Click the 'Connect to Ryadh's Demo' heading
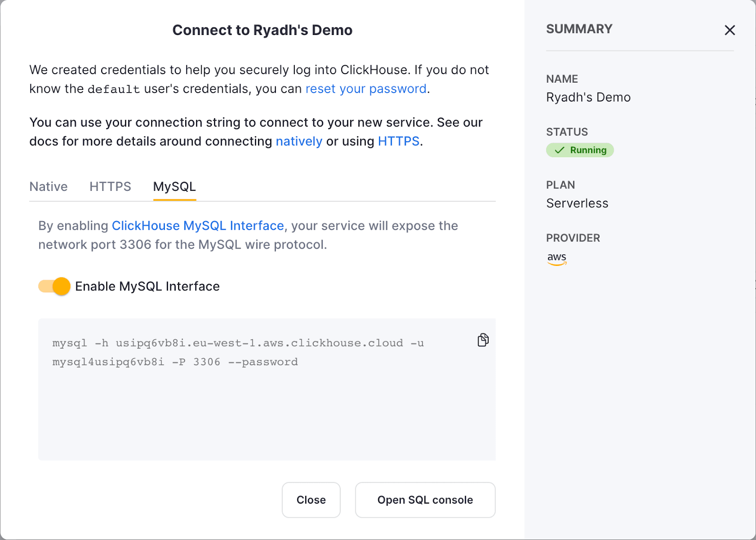756x540 pixels. tap(262, 30)
